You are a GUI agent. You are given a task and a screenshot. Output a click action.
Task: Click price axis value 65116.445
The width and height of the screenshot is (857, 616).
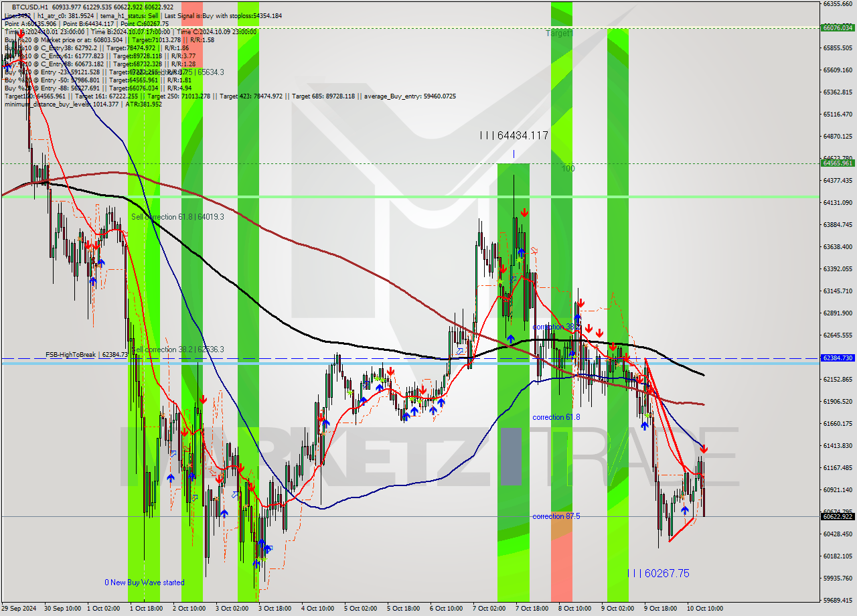pos(838,114)
